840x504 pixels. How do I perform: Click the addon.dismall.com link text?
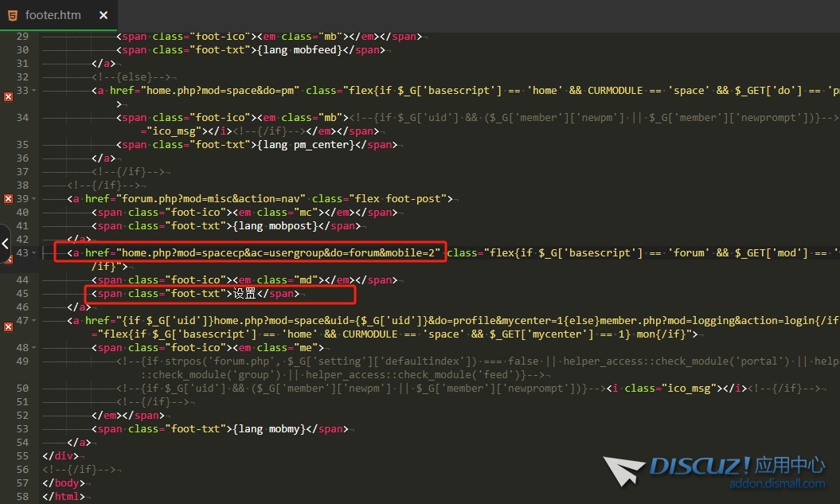pos(777,484)
